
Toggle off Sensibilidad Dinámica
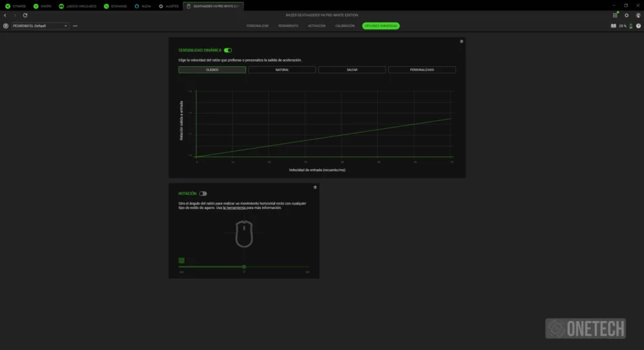[228, 50]
